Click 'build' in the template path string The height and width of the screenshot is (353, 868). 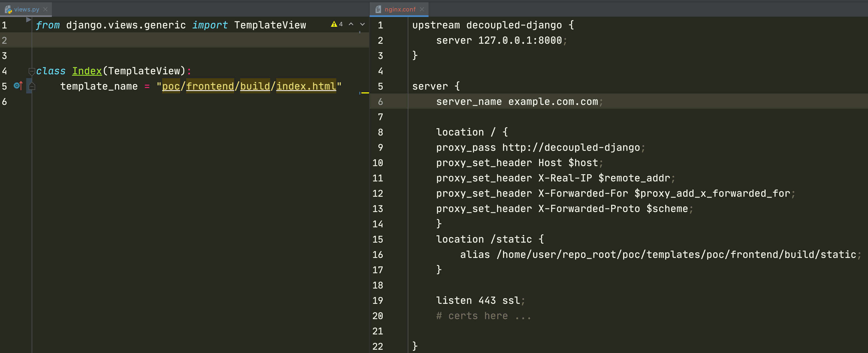point(255,86)
